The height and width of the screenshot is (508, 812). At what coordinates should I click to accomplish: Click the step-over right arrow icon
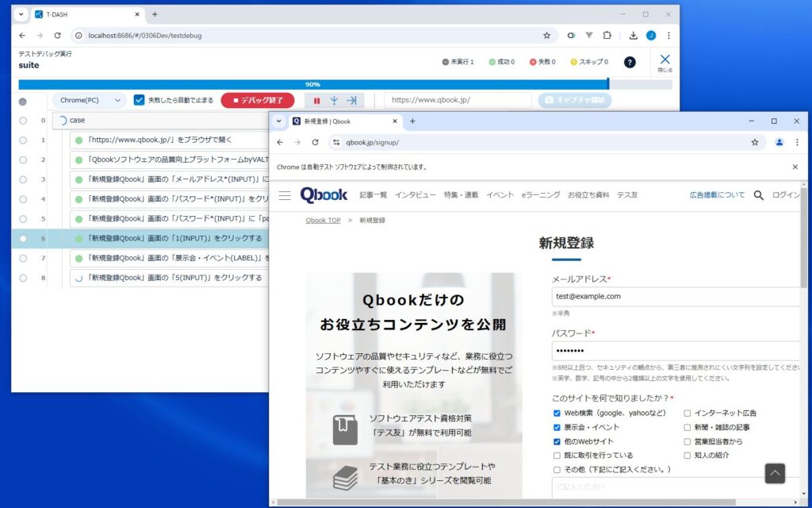point(351,101)
